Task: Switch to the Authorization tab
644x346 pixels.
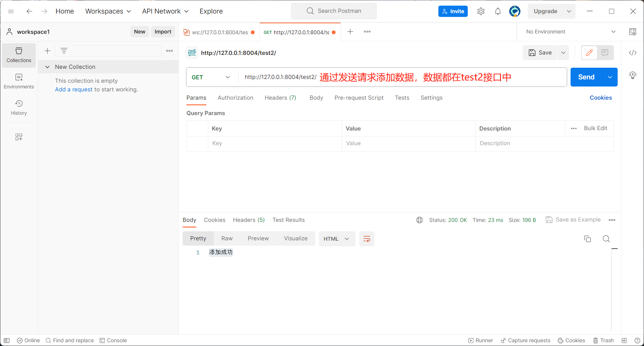Action: (235, 98)
